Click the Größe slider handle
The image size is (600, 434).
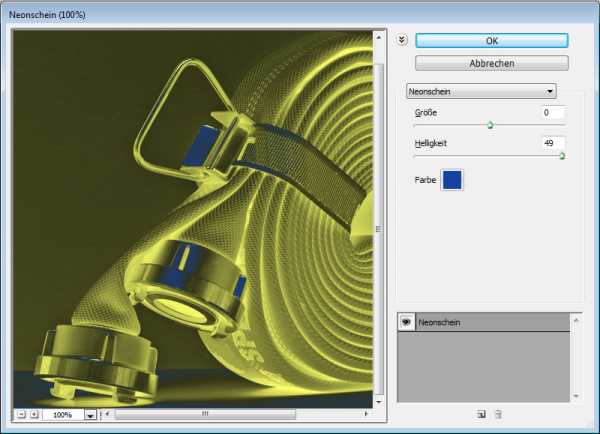click(x=490, y=125)
